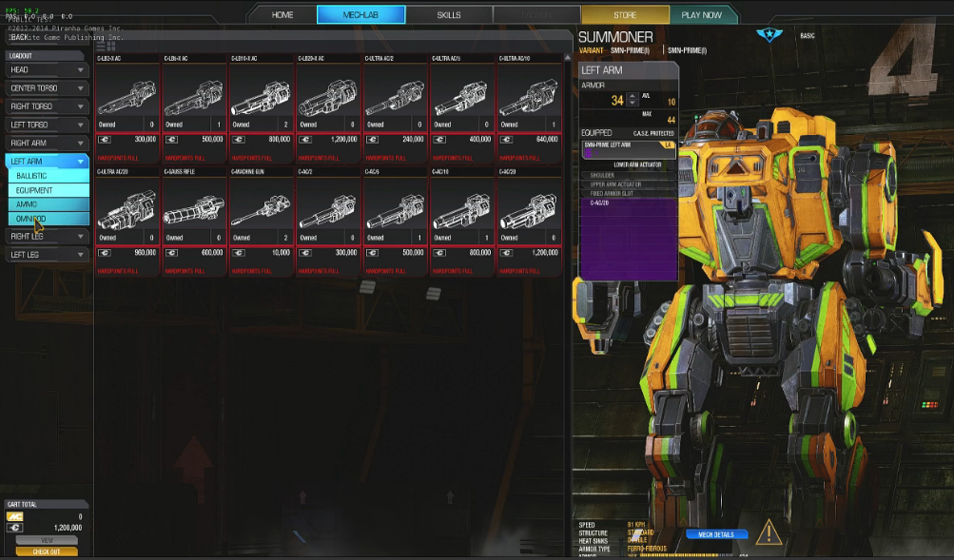Click the C.A.S.E. Protected label
954x560 pixels.
(653, 133)
